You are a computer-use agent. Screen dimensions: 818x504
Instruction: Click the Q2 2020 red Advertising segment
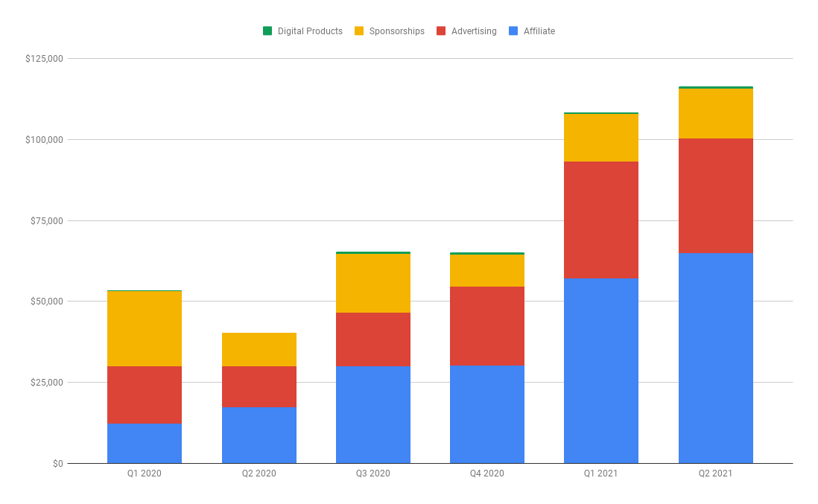[259, 386]
